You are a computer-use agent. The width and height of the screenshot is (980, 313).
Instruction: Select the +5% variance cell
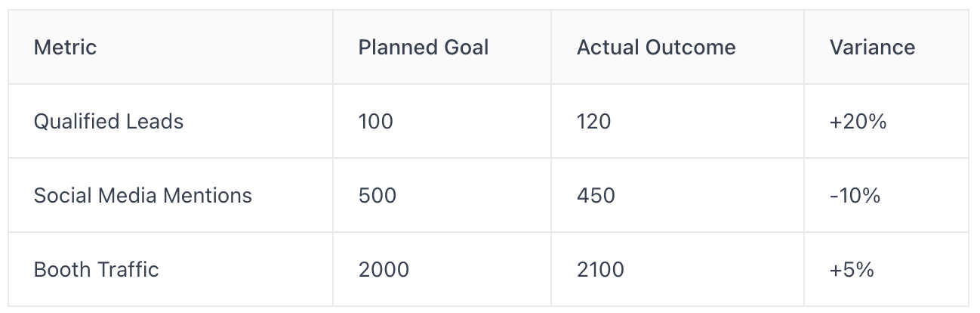pos(852,269)
